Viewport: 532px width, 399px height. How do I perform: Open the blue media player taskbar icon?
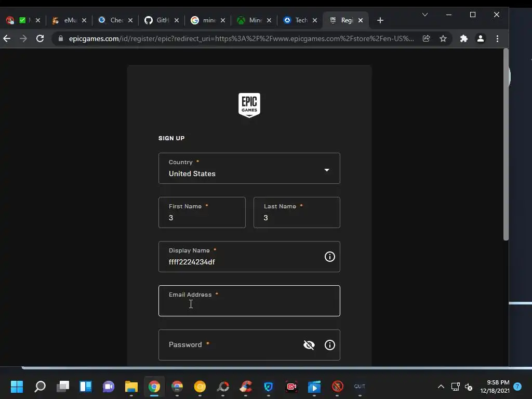point(314,386)
